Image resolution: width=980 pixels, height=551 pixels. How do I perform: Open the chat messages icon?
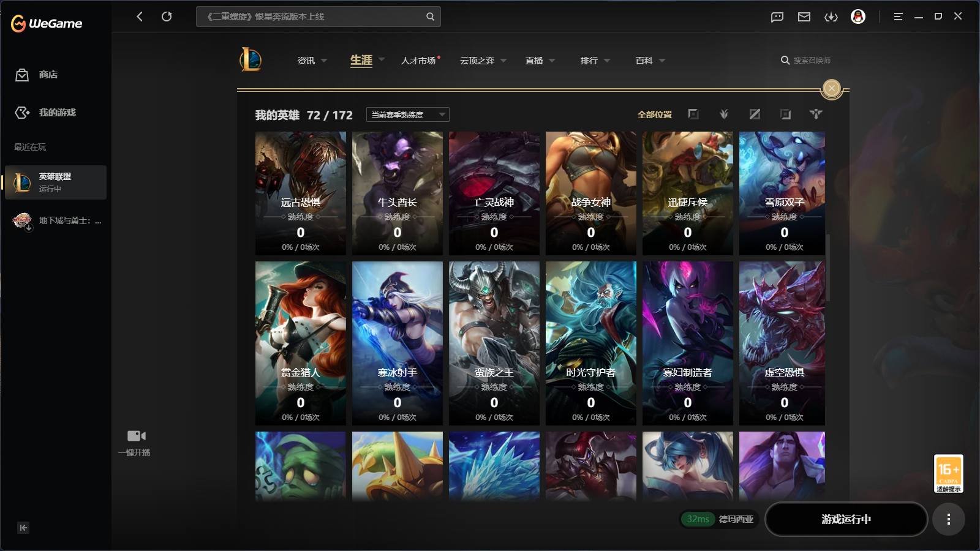[777, 17]
